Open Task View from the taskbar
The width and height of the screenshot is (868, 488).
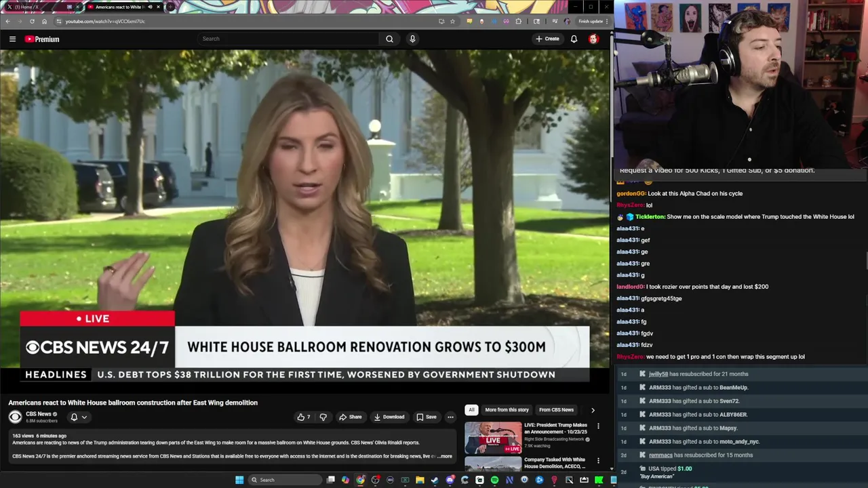330,480
